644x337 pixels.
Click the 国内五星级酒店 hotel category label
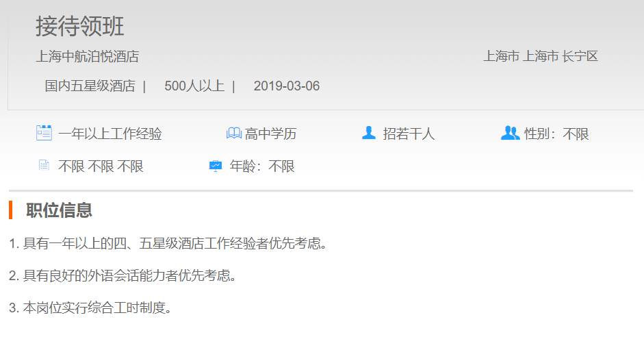(90, 86)
